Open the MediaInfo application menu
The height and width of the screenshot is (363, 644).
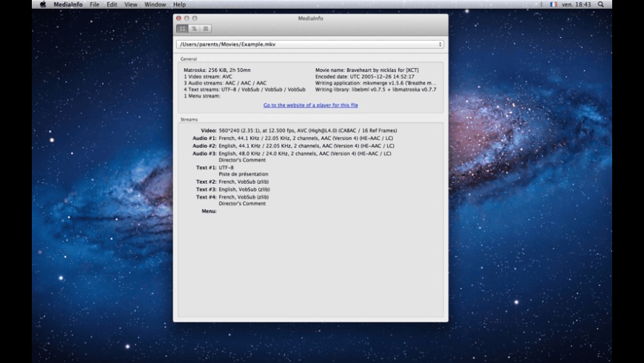(68, 4)
